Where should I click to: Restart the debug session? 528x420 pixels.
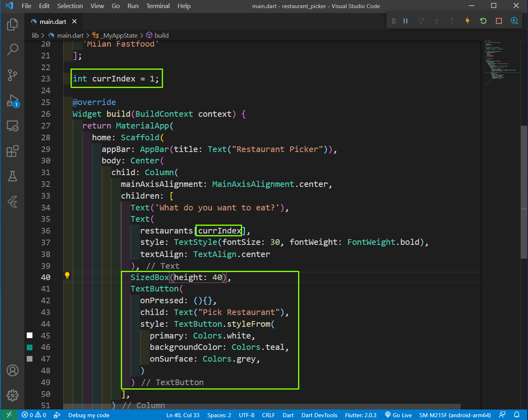click(x=483, y=21)
